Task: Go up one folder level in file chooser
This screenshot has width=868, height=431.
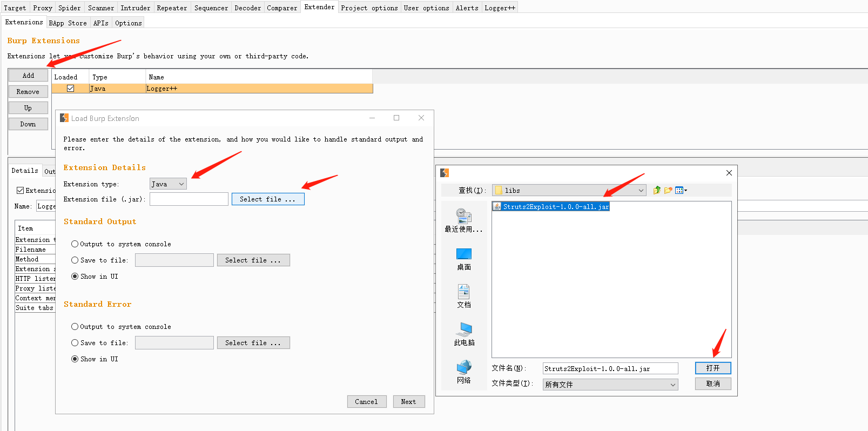Action: 657,190
